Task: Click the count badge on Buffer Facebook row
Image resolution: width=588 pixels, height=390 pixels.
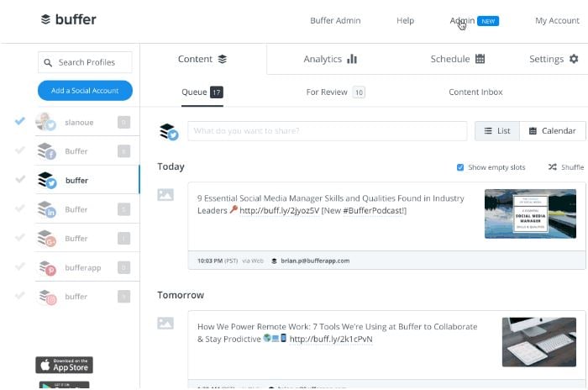Action: [x=123, y=151]
